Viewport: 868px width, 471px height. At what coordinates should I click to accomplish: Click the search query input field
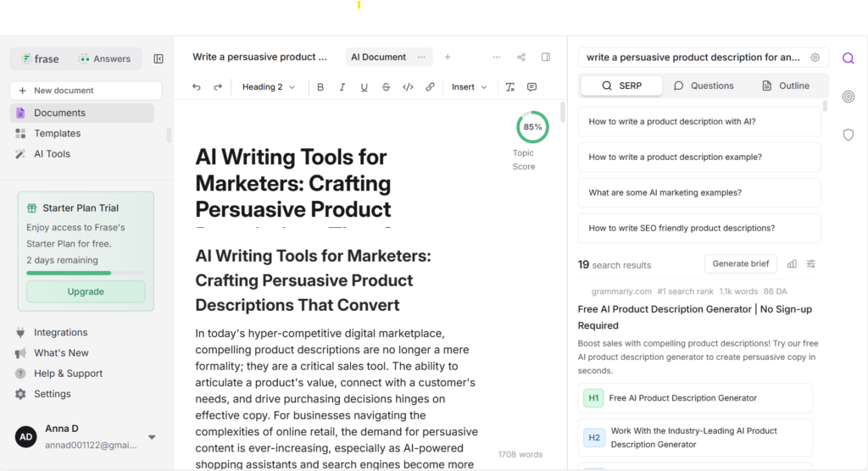pos(693,58)
